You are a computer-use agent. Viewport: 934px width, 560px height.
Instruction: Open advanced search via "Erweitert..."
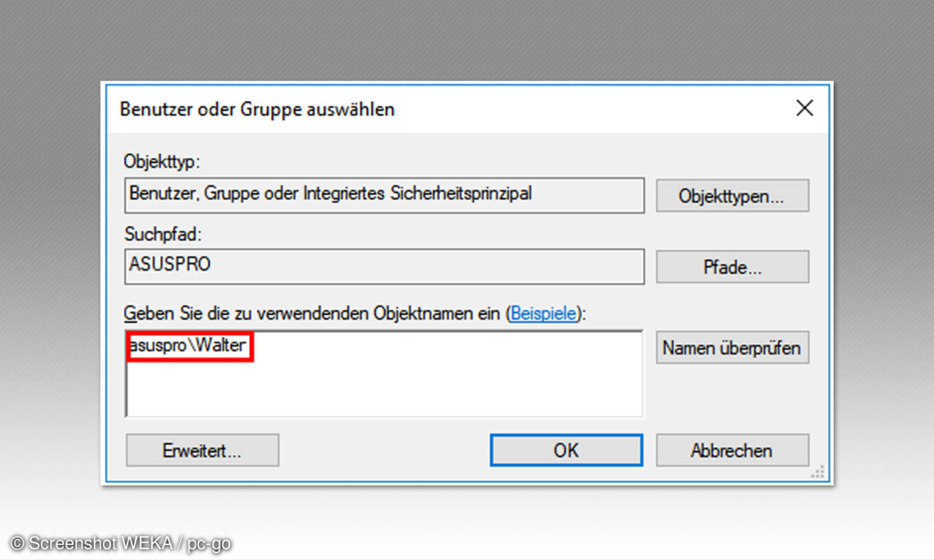(x=202, y=450)
